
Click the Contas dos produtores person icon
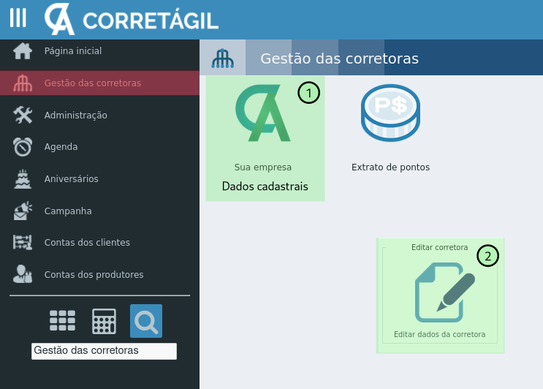click(x=23, y=274)
